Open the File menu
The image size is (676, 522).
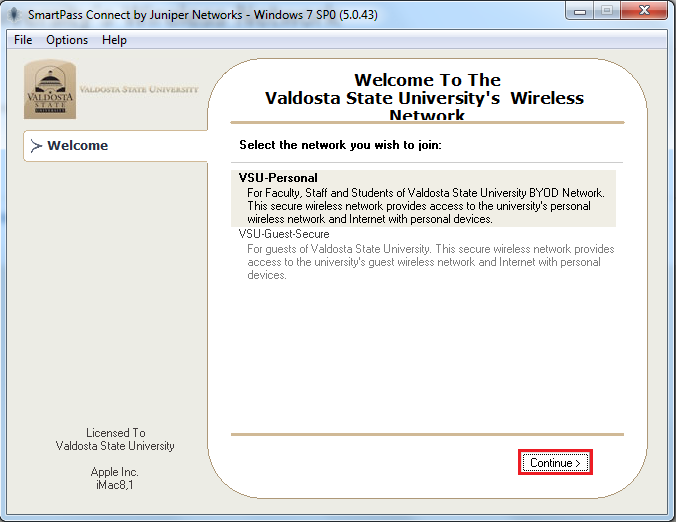[x=23, y=40]
